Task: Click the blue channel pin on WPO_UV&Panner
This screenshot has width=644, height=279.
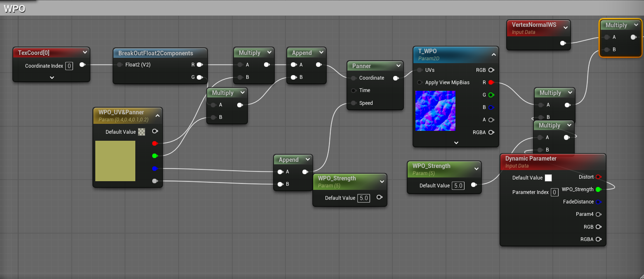Action: 155,168
